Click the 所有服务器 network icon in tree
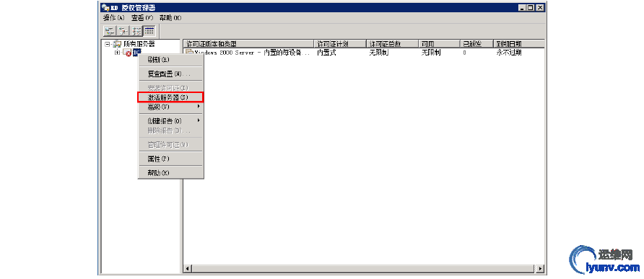This screenshot has height=279, width=644. coord(117,44)
